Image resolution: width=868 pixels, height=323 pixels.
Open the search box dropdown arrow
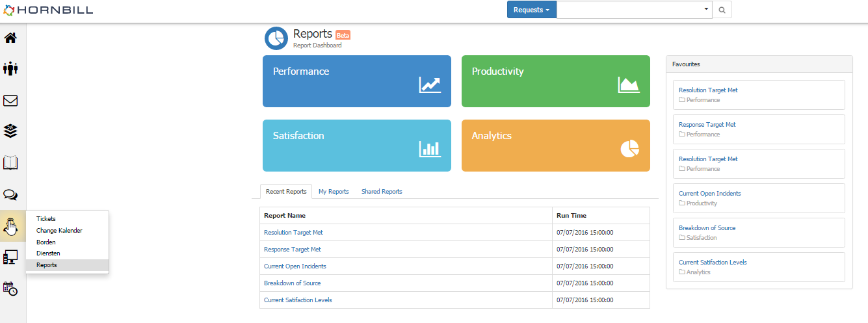(x=706, y=10)
